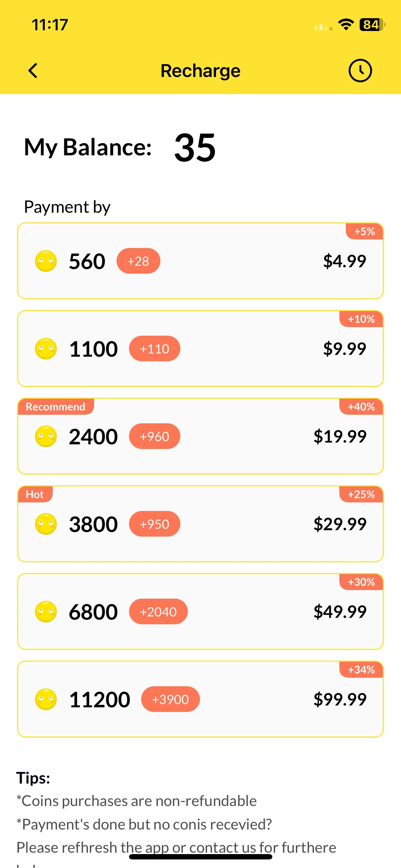
Task: Tap the coin icon beside 2400
Action: (x=46, y=436)
